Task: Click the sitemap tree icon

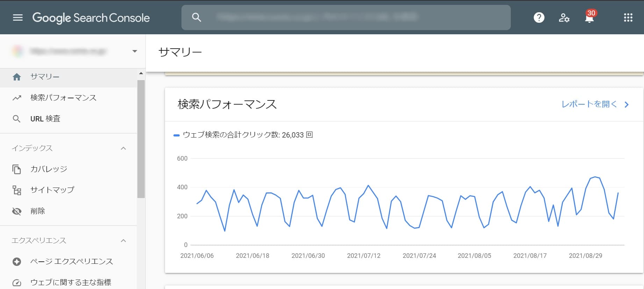Action: pos(17,190)
